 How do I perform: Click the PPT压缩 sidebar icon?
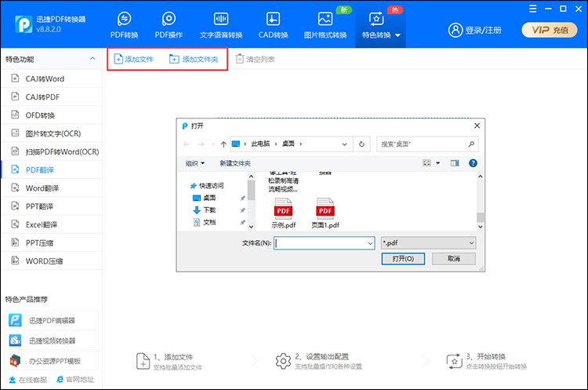15,242
